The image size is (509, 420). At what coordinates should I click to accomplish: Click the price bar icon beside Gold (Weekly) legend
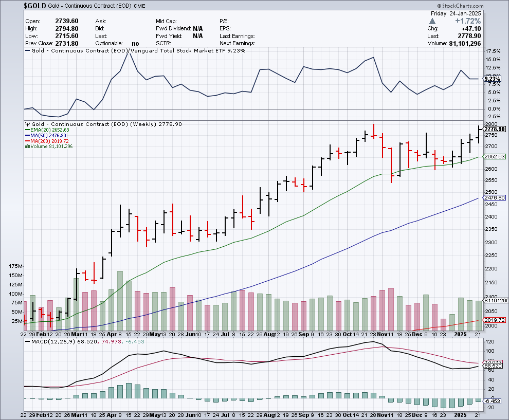pos(27,124)
